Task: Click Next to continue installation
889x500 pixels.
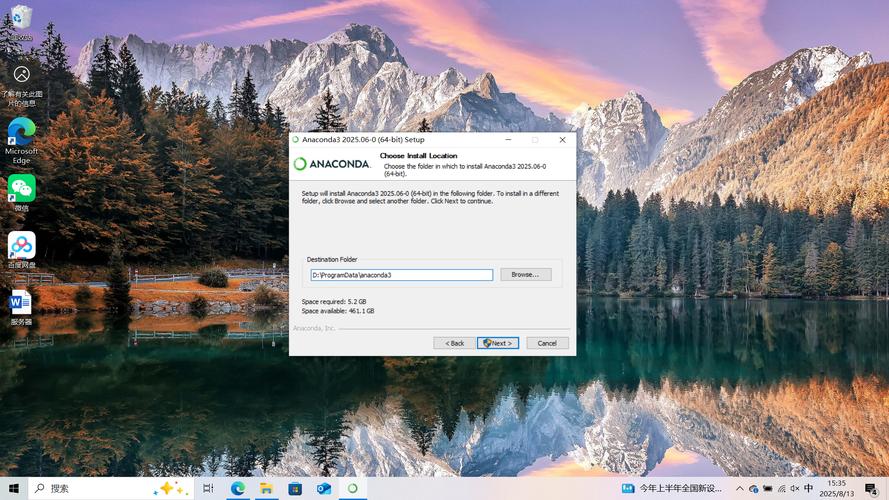Action: (x=498, y=343)
